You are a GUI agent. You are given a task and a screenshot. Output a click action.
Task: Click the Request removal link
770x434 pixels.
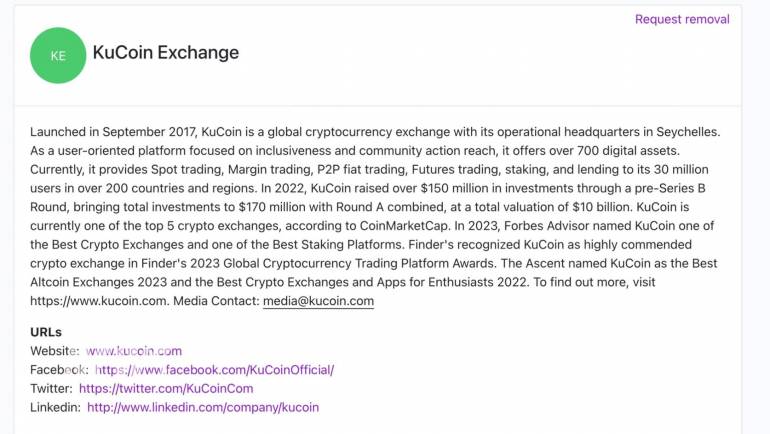point(682,19)
